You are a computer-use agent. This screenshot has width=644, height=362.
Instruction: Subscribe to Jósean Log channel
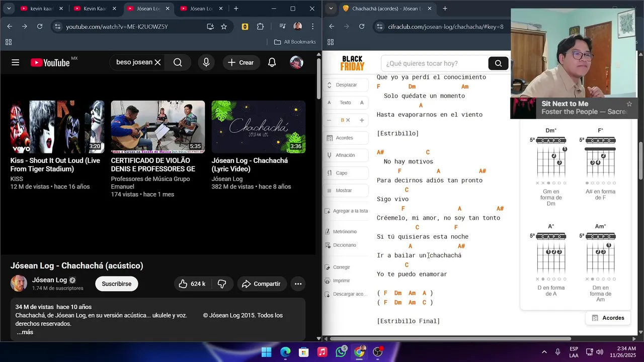tap(117, 284)
